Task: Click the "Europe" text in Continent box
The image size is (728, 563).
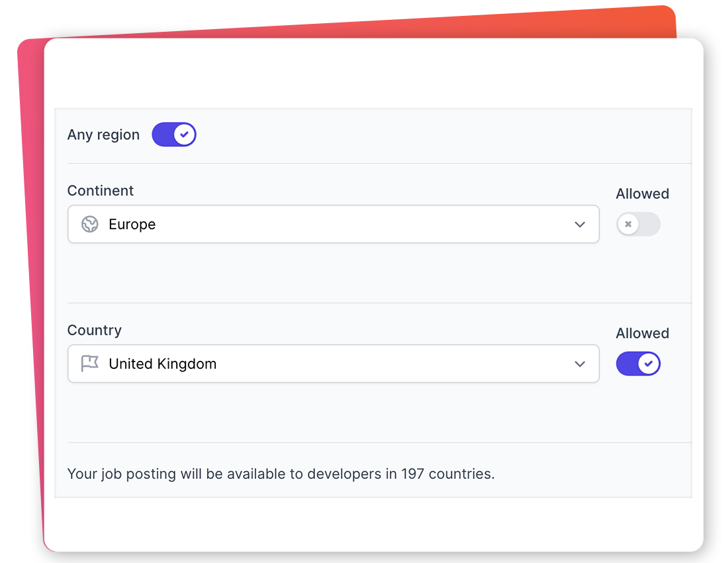Action: (132, 225)
